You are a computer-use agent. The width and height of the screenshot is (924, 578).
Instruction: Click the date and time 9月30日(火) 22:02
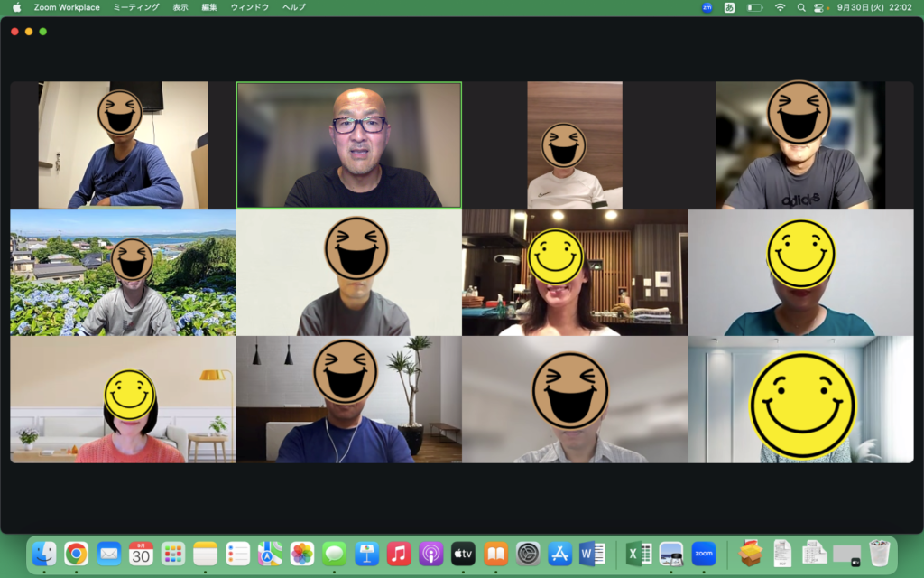coord(874,7)
